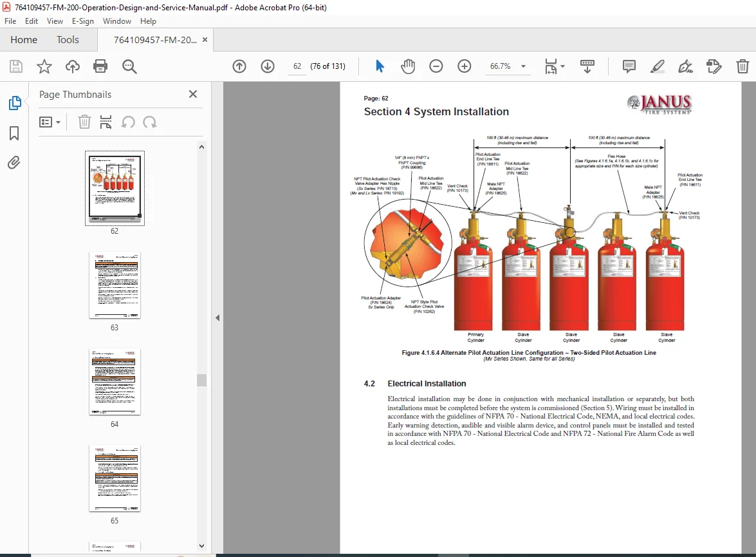Open the Bookmarks sidebar panel
The height and width of the screenshot is (557, 756).
coord(14,133)
